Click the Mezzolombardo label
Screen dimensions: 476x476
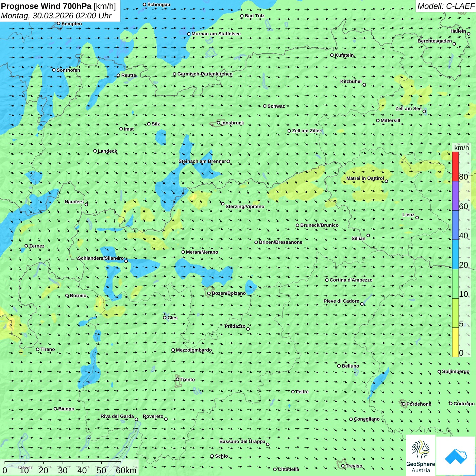pos(194,350)
